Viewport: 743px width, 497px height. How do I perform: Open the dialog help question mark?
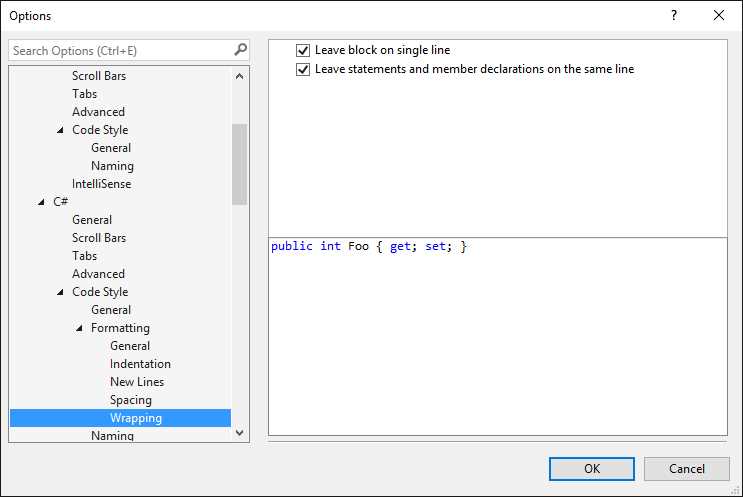pyautogui.click(x=674, y=16)
